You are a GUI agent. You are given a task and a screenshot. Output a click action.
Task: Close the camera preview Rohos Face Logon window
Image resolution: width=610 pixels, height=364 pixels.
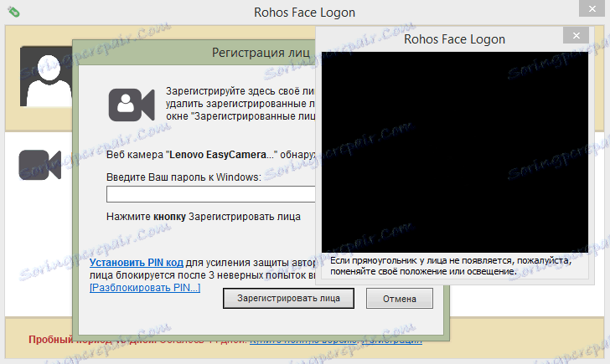coord(576,36)
